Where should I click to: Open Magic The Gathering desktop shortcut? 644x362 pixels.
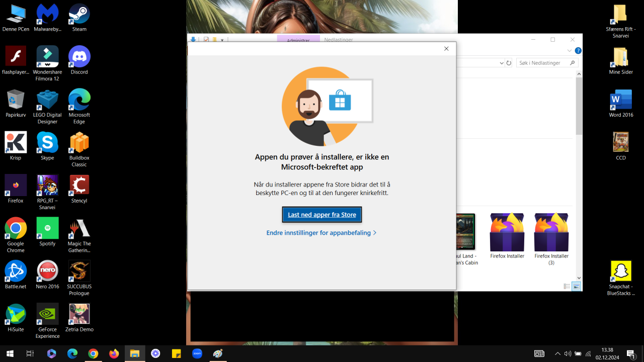79,235
